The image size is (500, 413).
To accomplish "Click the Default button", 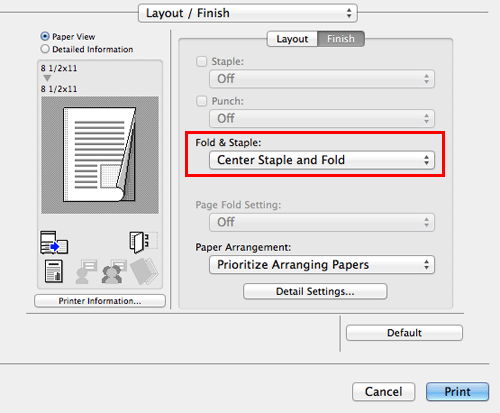I will [404, 333].
